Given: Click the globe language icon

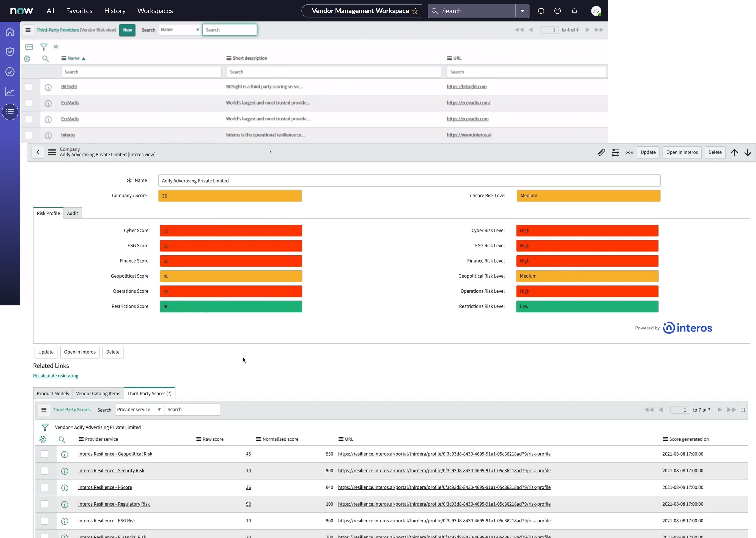Looking at the screenshot, I should [x=541, y=11].
